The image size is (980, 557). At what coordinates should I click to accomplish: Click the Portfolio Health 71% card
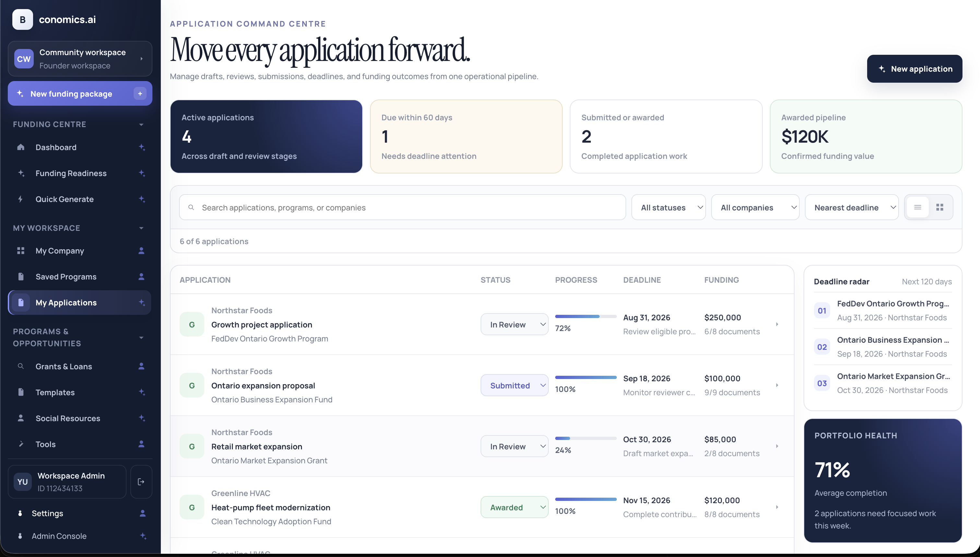[x=883, y=480]
